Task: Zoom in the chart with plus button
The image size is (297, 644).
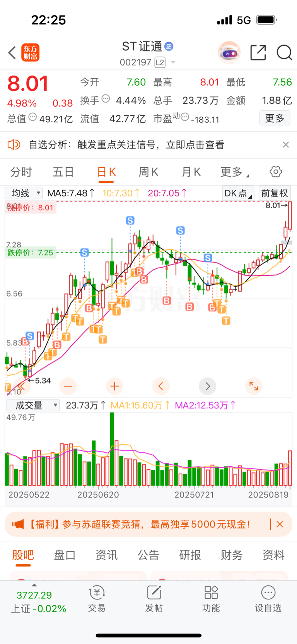Action: [x=114, y=386]
